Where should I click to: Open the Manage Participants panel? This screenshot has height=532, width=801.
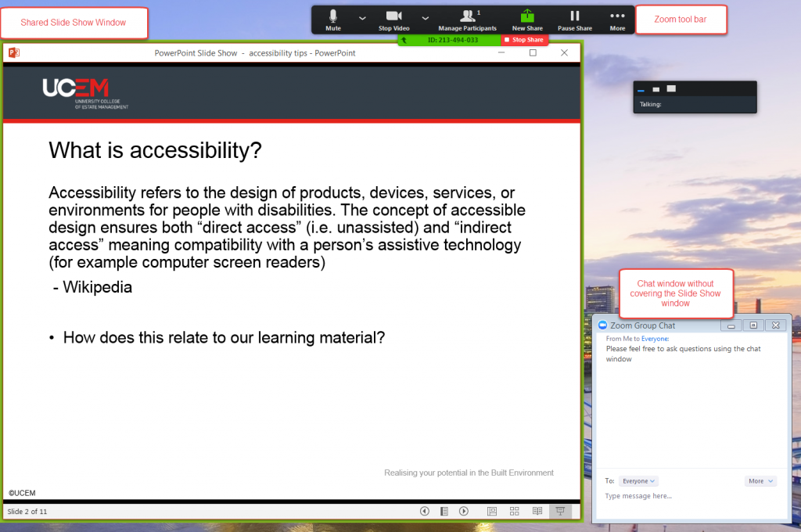pos(468,19)
